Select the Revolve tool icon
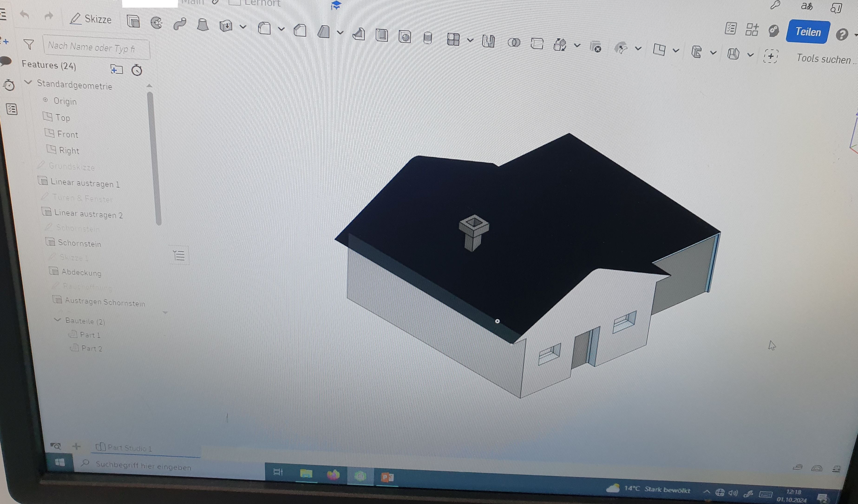Image resolution: width=858 pixels, height=504 pixels. click(x=157, y=23)
